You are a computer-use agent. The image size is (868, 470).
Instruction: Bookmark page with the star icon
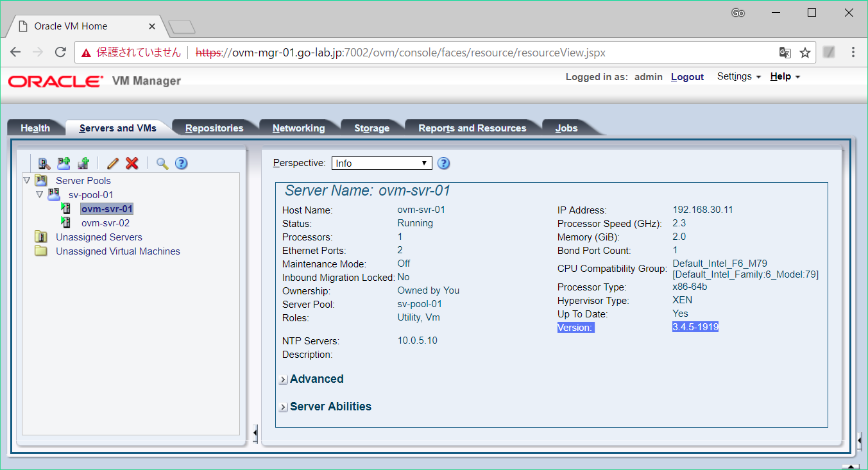tap(805, 53)
